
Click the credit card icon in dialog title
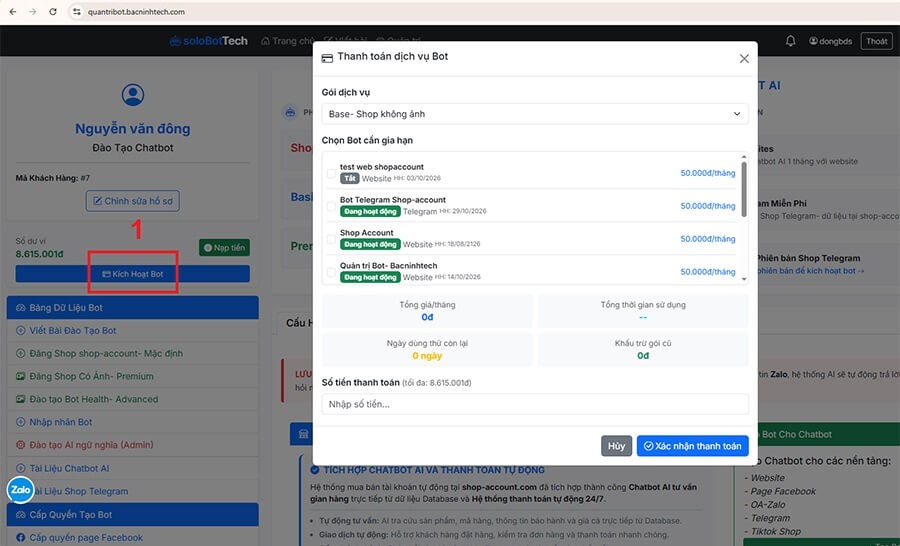327,59
